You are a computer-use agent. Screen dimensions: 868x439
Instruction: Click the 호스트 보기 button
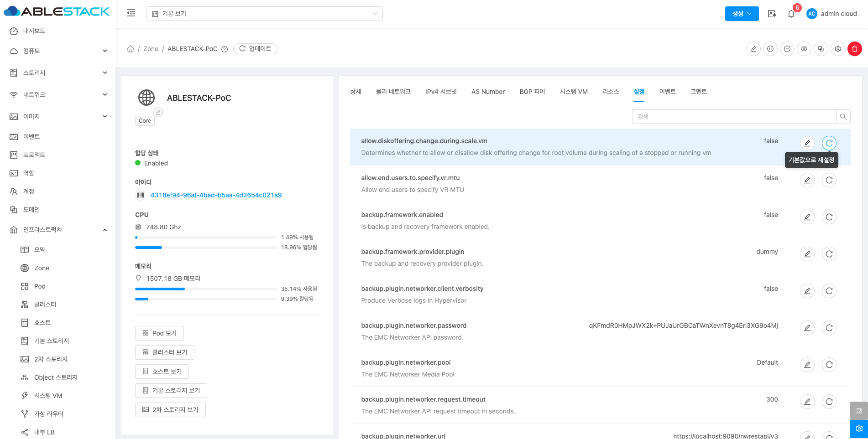click(x=162, y=372)
